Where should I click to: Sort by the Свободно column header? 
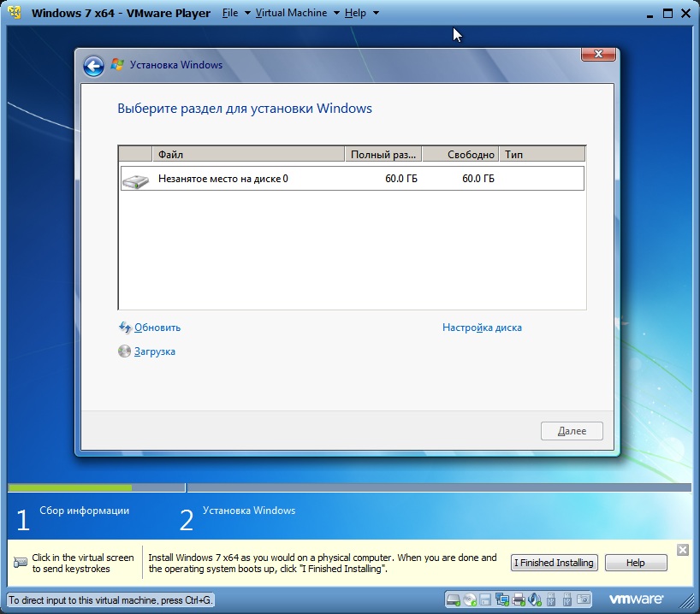click(x=460, y=155)
